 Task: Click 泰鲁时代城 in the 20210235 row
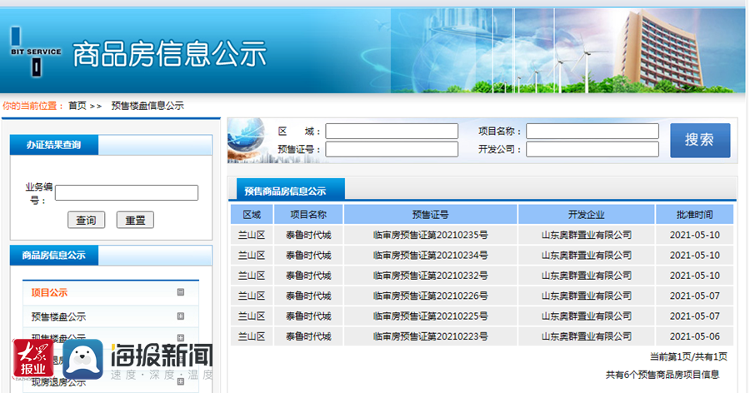pyautogui.click(x=309, y=235)
